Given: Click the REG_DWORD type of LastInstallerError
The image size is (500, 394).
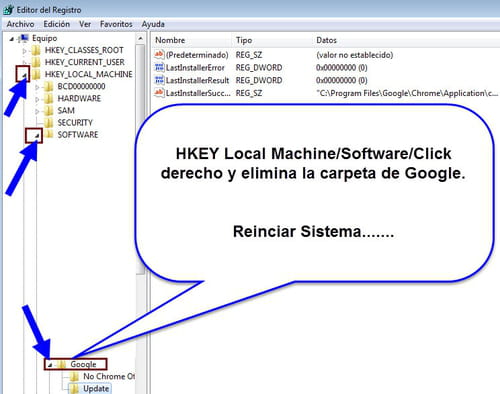Looking at the screenshot, I should [x=259, y=67].
